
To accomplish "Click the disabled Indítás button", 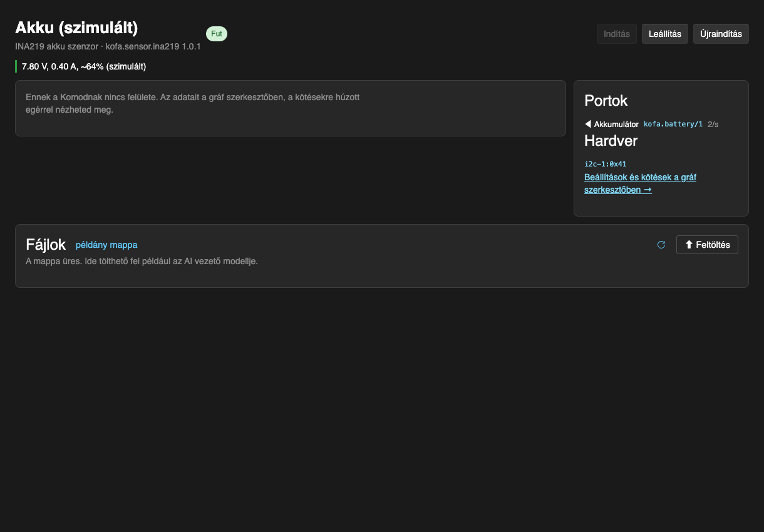I will pos(617,34).
